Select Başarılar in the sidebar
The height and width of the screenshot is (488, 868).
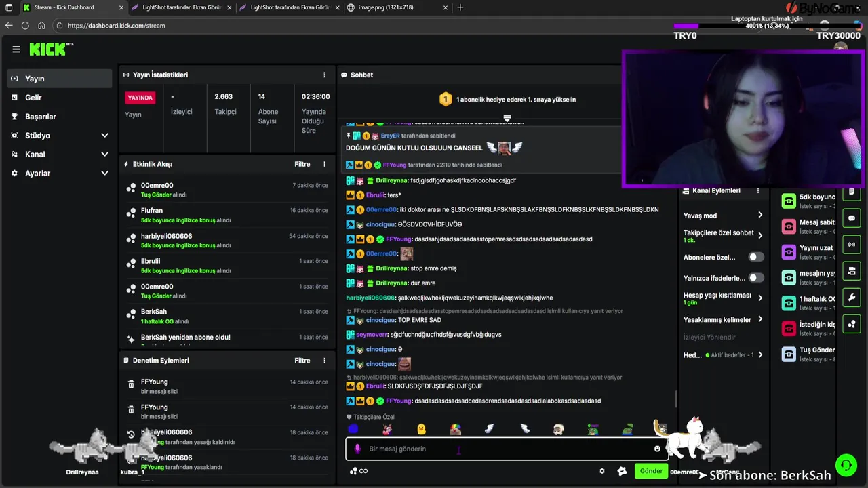60,117
